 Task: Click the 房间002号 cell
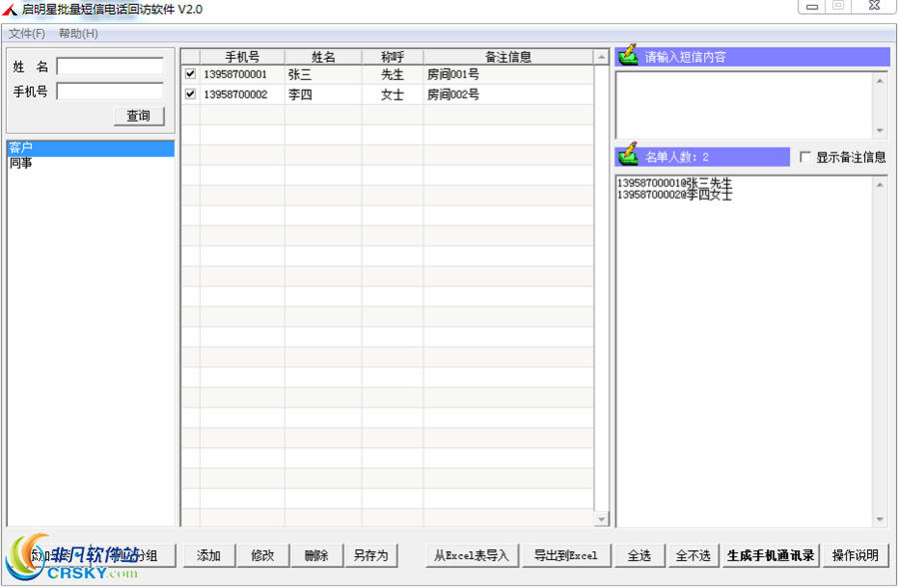click(x=508, y=94)
